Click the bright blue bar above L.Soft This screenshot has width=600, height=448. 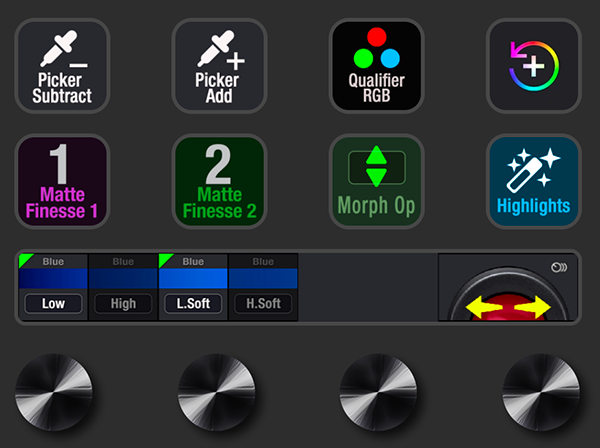point(193,278)
